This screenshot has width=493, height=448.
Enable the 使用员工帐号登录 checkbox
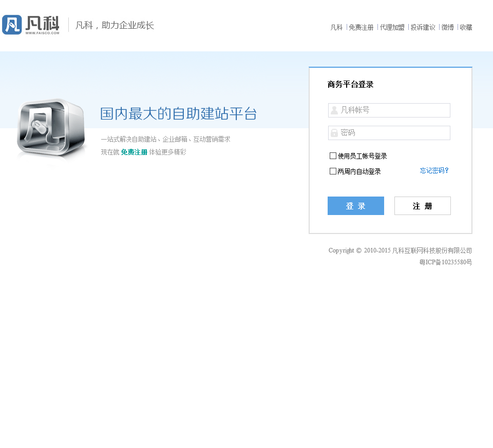click(x=333, y=156)
